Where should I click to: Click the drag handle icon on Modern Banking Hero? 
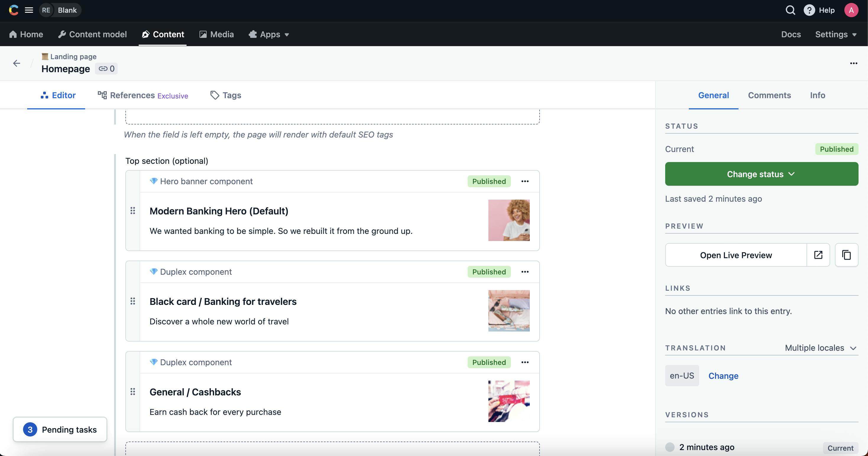pyautogui.click(x=133, y=211)
